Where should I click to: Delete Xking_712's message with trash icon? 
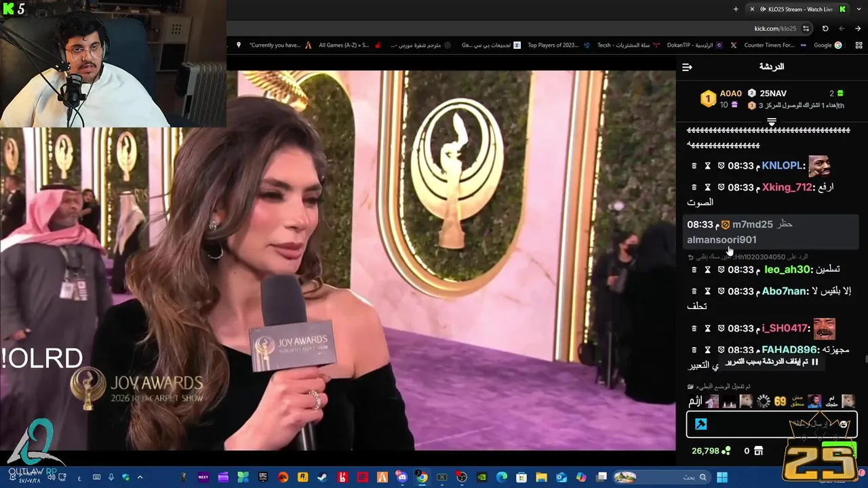point(694,187)
